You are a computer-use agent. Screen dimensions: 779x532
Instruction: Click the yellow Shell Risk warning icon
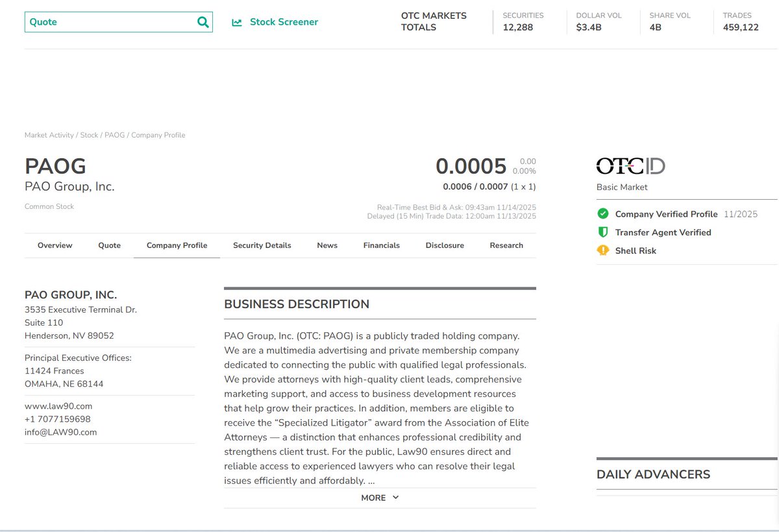pyautogui.click(x=603, y=250)
